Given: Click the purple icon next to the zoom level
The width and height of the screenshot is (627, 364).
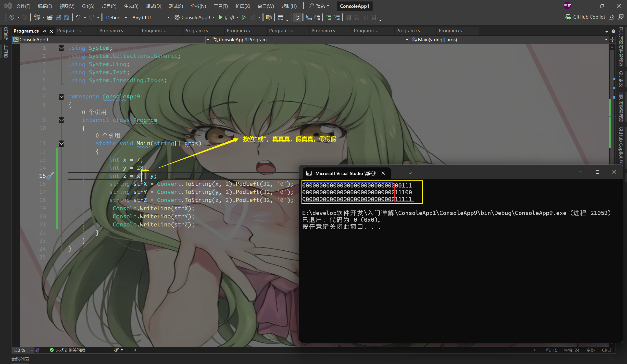Looking at the screenshot, I should pos(37,350).
